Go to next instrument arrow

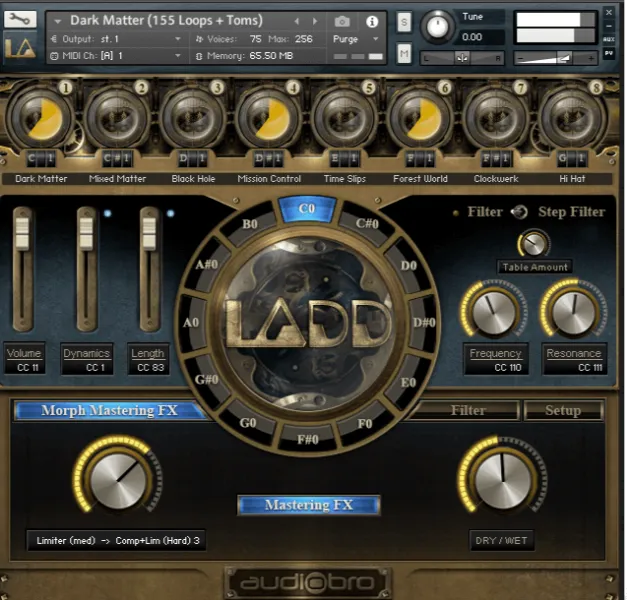tap(315, 21)
